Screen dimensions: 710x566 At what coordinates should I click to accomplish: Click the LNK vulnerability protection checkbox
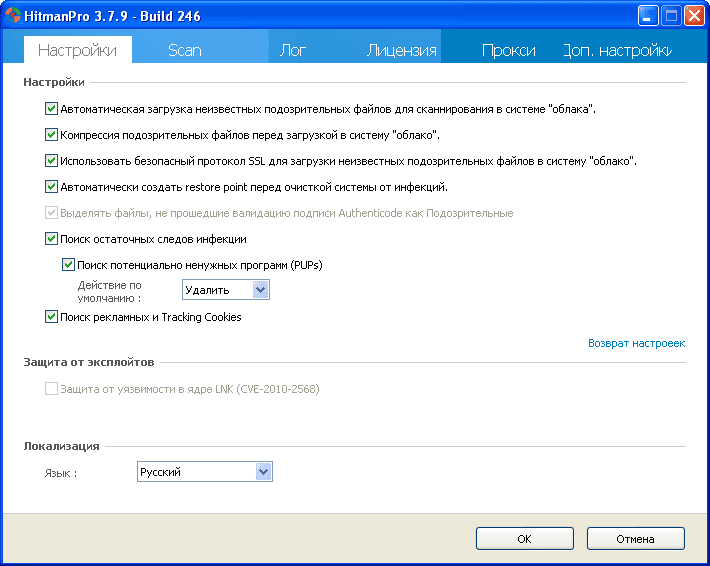51,389
